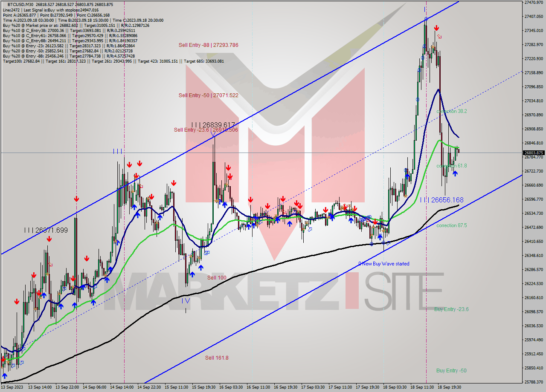Click time axis label '14 Sep 06:00'
The image size is (546, 392).
95,387
